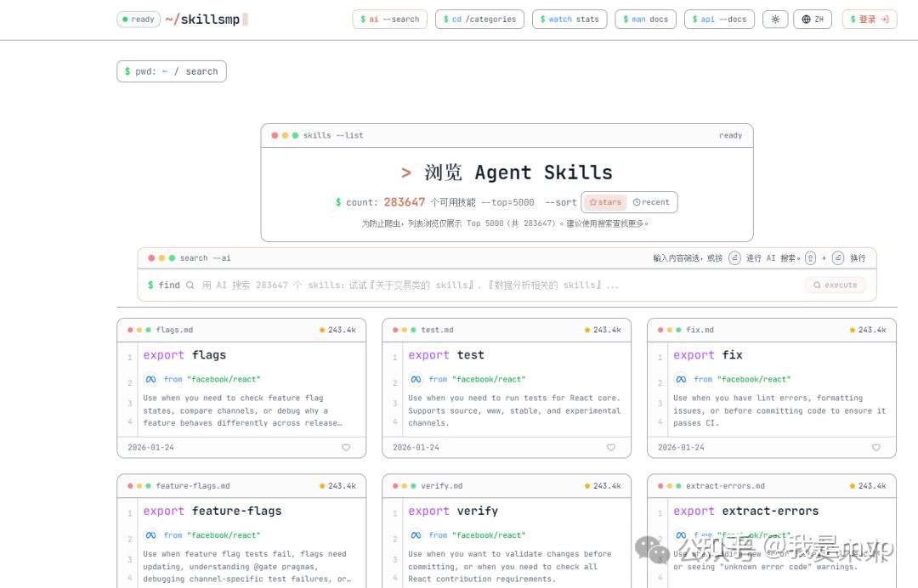Click the 2026-01-24 date on the fix card
Screen dimensions: 918x588
point(682,448)
